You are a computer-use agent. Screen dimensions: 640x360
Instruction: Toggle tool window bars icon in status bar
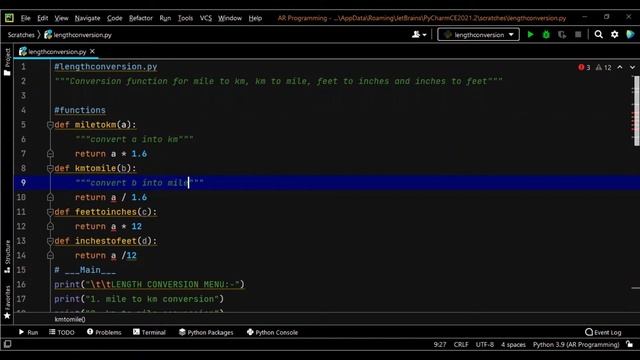(7, 344)
